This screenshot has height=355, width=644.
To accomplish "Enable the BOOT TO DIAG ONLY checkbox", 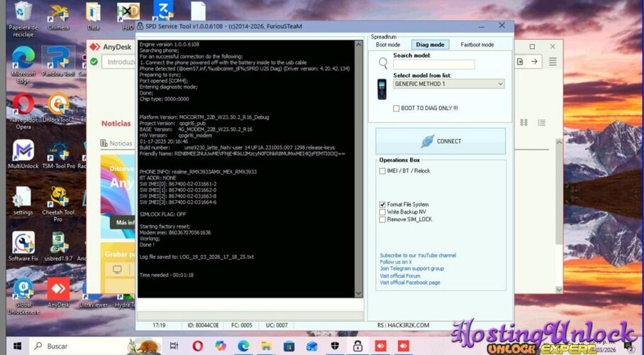I will pyautogui.click(x=396, y=108).
